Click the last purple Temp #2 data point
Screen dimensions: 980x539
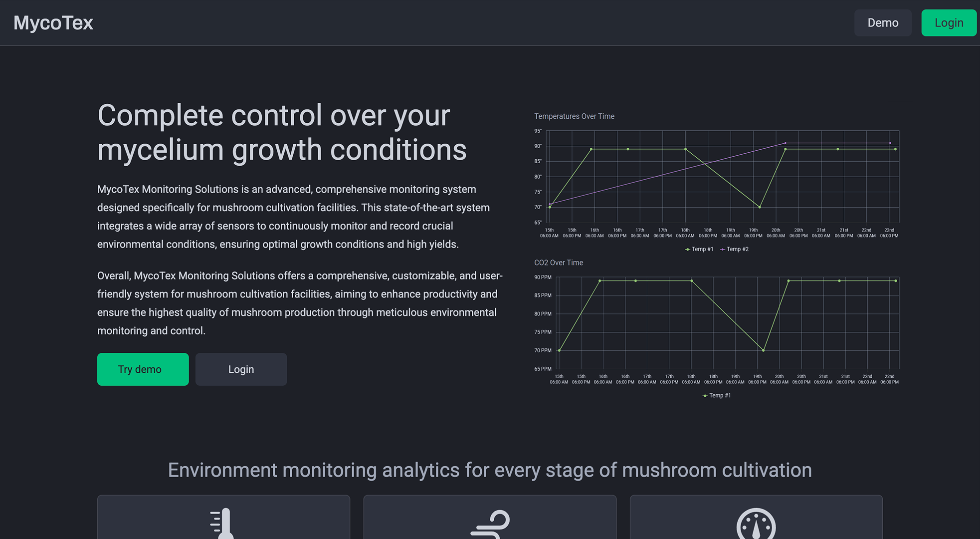coord(890,143)
